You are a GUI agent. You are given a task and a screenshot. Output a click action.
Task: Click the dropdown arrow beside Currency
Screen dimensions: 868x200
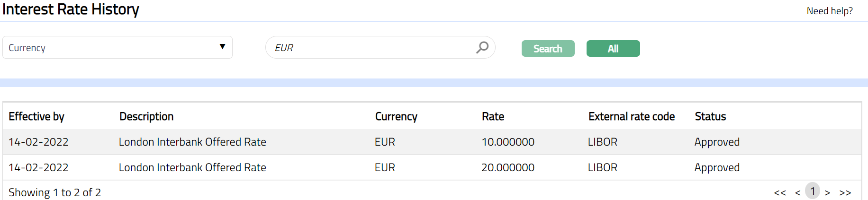(x=222, y=47)
